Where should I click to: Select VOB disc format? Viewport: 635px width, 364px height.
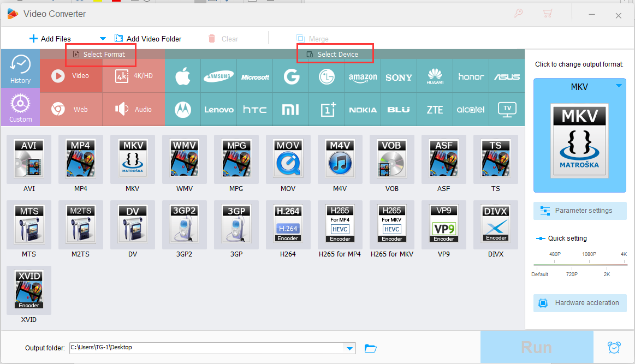(391, 159)
